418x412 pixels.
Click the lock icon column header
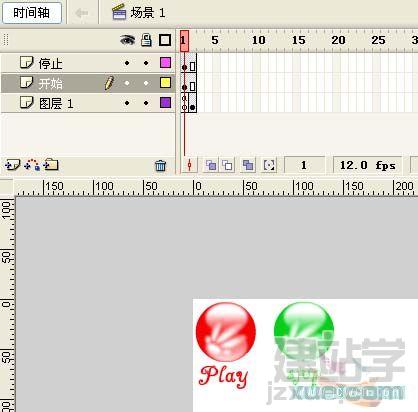pyautogui.click(x=146, y=40)
